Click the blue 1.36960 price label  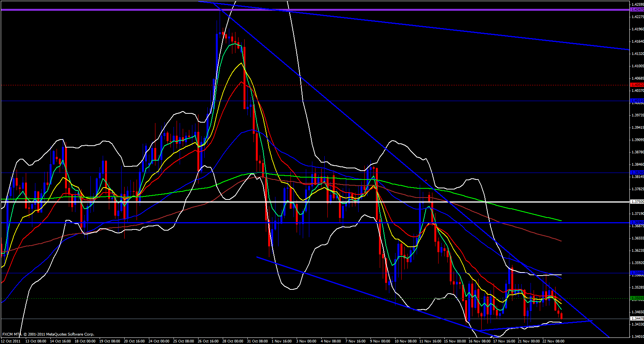pos(637,223)
